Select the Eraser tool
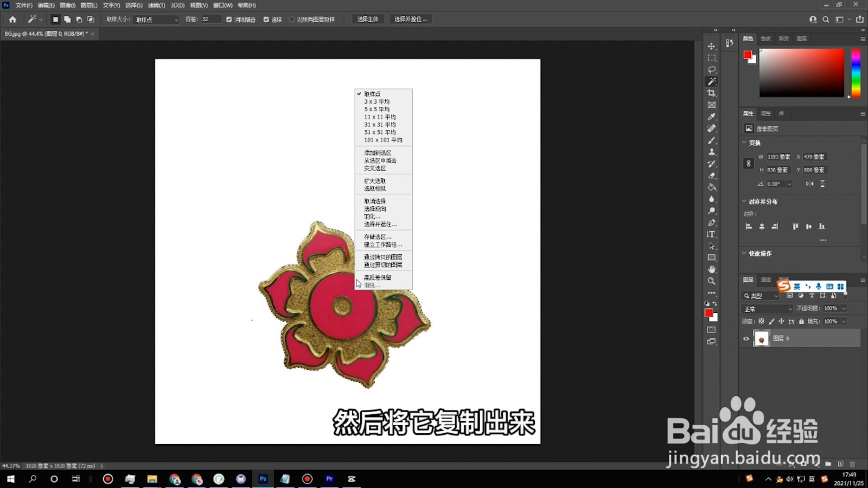Image resolution: width=868 pixels, height=488 pixels. (712, 176)
